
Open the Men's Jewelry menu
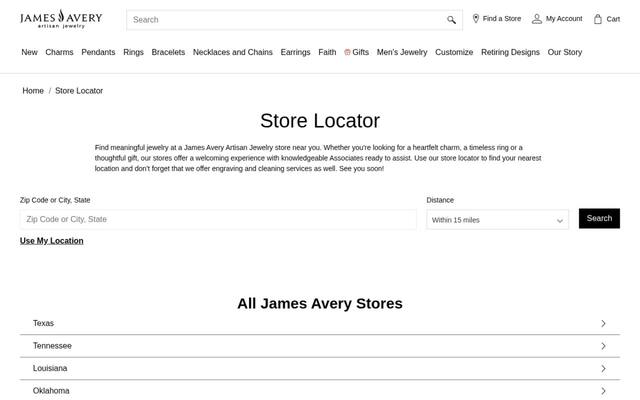click(402, 52)
